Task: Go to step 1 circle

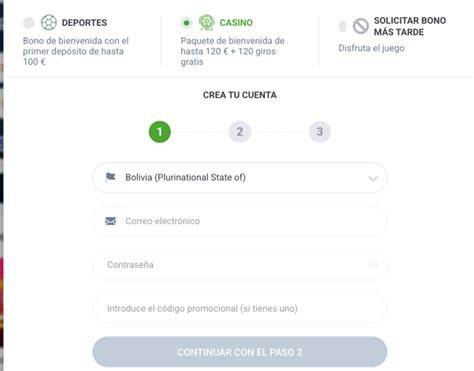Action: pos(160,132)
